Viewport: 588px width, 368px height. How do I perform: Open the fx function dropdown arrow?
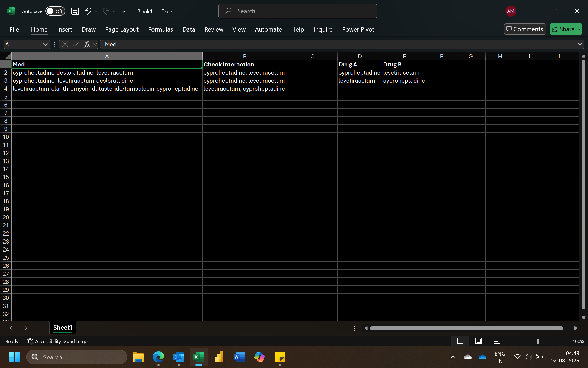[95, 44]
